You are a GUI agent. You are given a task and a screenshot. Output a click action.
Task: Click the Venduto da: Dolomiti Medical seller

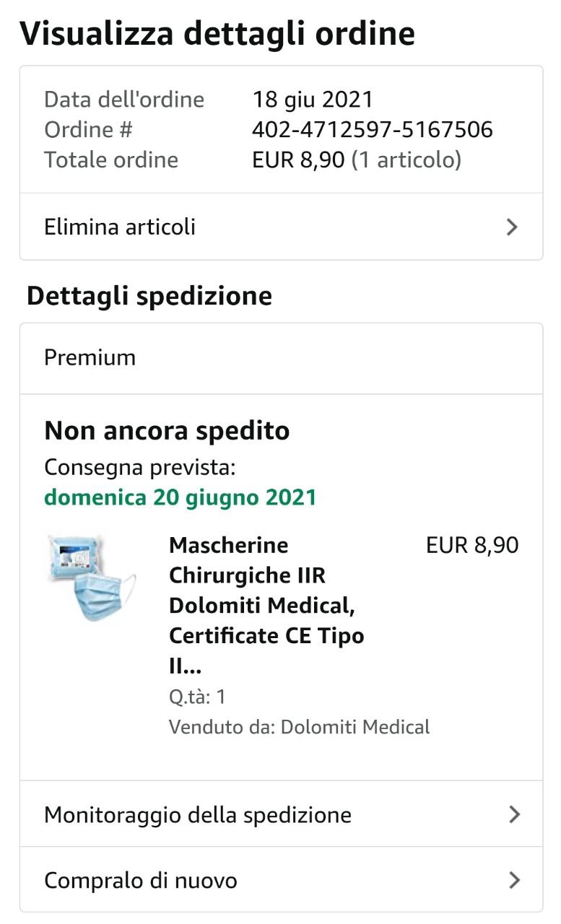click(299, 727)
